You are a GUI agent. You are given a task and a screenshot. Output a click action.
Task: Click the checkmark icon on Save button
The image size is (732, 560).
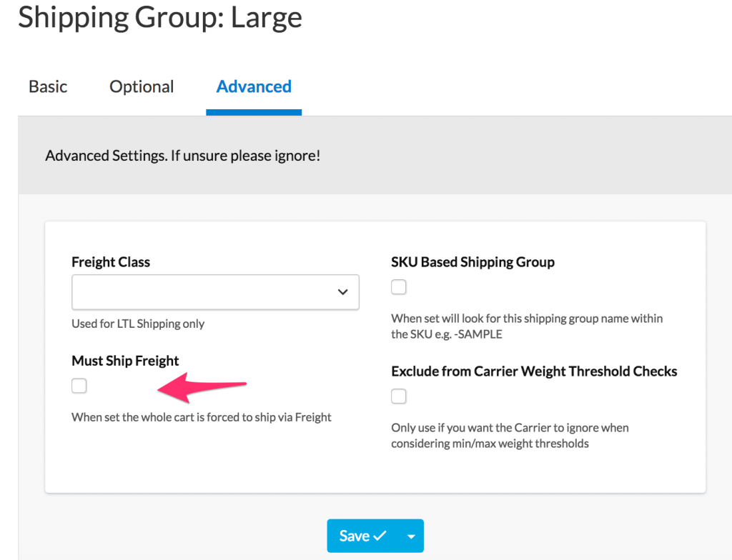380,536
